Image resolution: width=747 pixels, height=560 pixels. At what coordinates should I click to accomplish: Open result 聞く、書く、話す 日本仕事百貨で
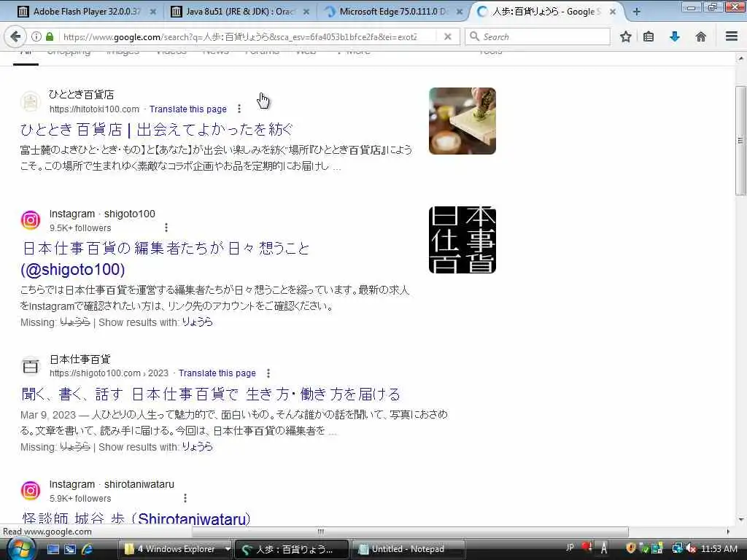pos(211,394)
